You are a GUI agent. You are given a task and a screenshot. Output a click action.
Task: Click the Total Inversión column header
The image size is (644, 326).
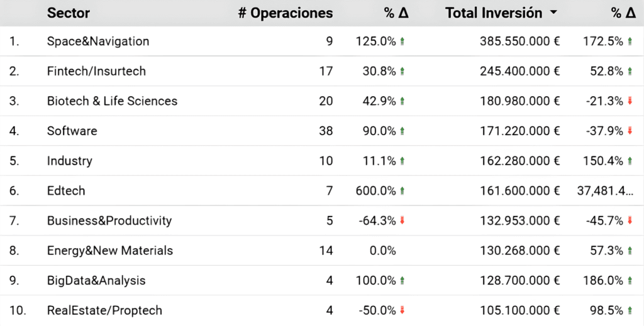(x=494, y=13)
